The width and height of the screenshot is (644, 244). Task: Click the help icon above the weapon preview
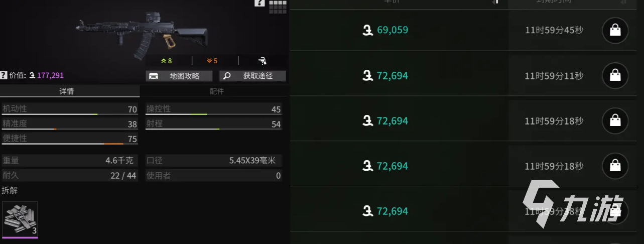pyautogui.click(x=260, y=3)
